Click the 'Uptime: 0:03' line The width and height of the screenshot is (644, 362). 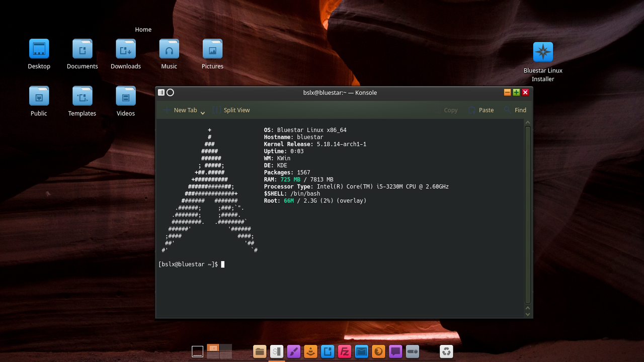[x=284, y=151]
